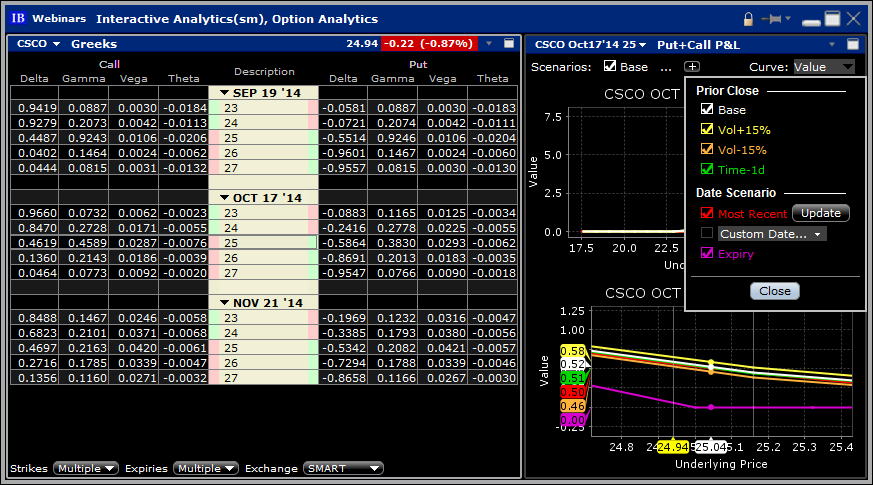
Task: Click Close button in scenario popup
Action: [774, 291]
